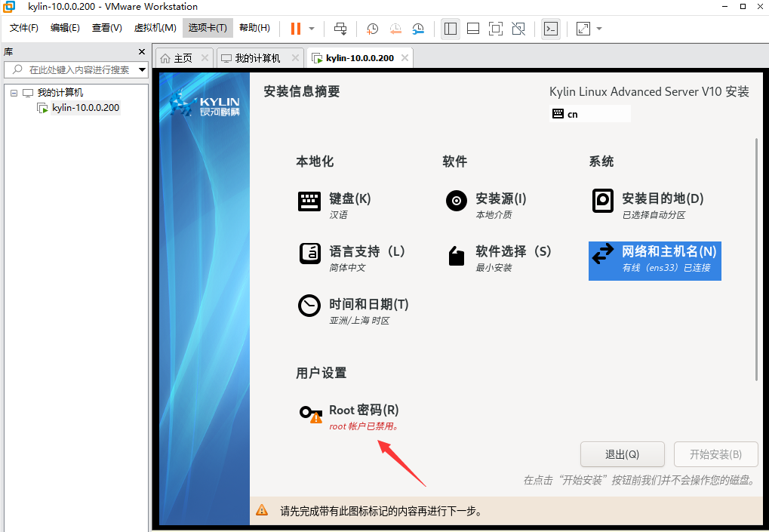Click the 退出(Q) button

623,454
